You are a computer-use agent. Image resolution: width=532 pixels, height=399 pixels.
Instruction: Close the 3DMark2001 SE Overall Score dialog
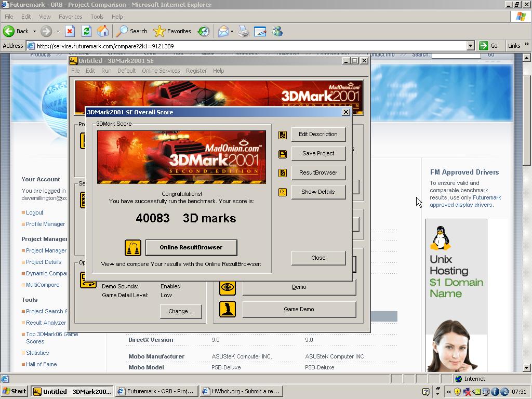point(345,112)
